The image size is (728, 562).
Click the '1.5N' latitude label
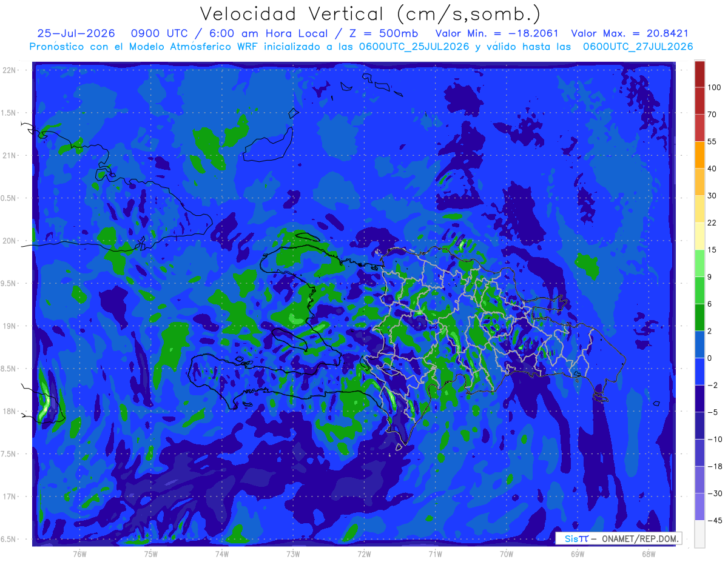pyautogui.click(x=9, y=113)
